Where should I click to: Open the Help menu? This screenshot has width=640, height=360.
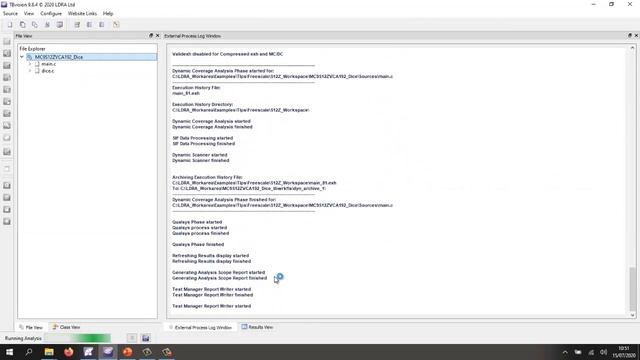108,13
